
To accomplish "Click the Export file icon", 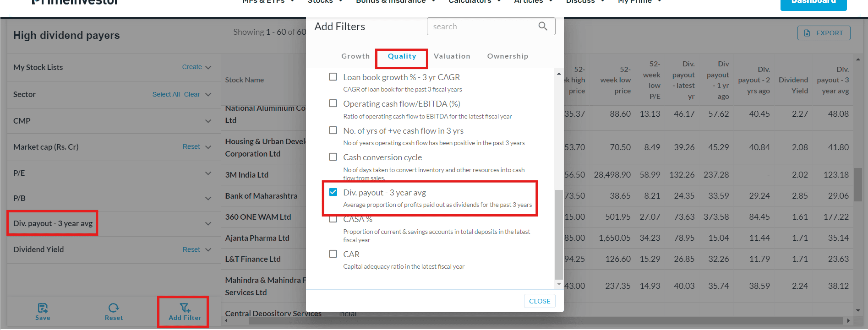I will click(x=807, y=33).
